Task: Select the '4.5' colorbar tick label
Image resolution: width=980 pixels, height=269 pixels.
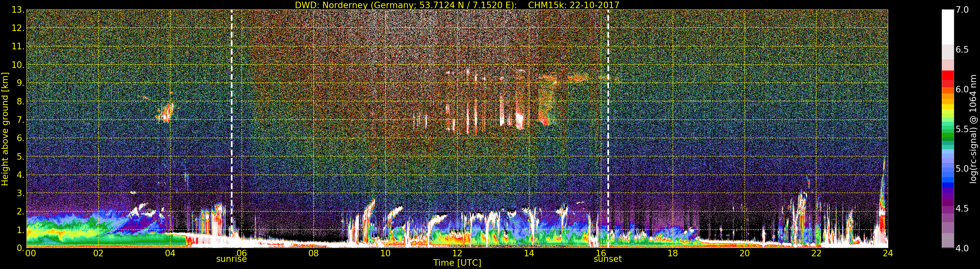Action: (962, 209)
